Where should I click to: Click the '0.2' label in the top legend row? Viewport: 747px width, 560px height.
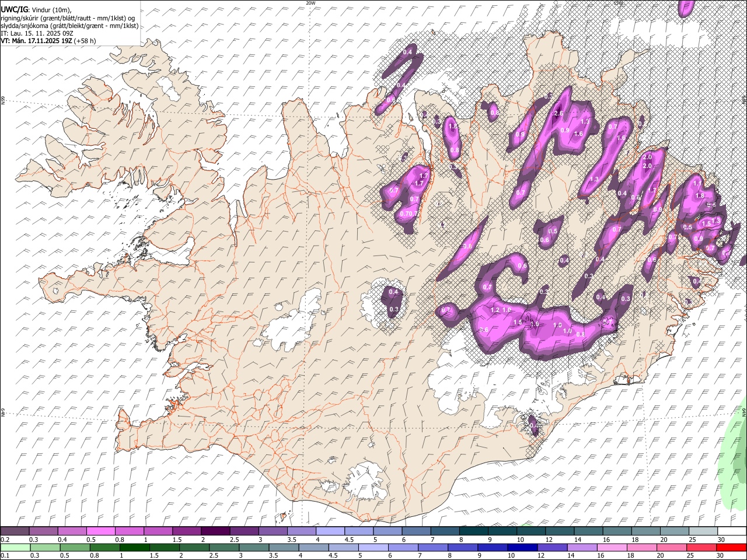[x=5, y=540]
